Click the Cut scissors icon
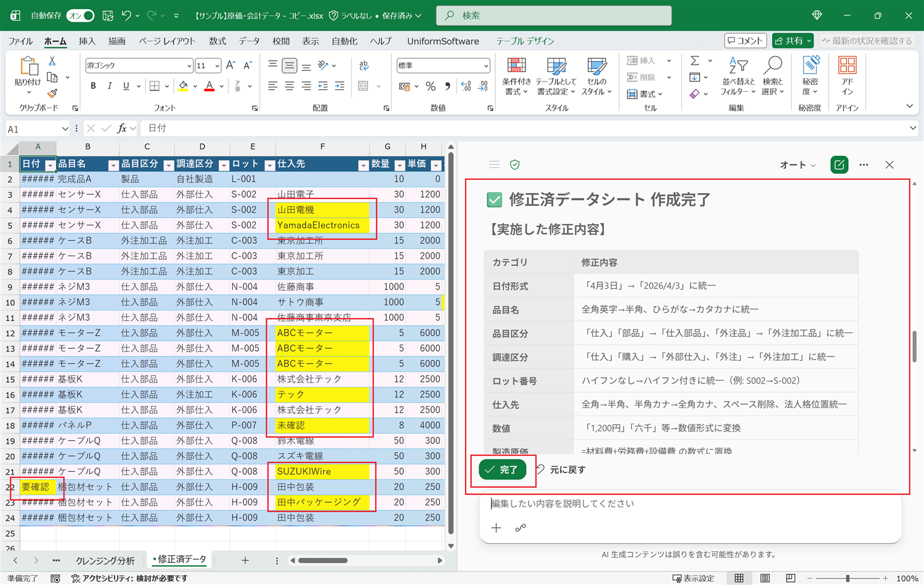Image resolution: width=924 pixels, height=585 pixels. (52, 61)
